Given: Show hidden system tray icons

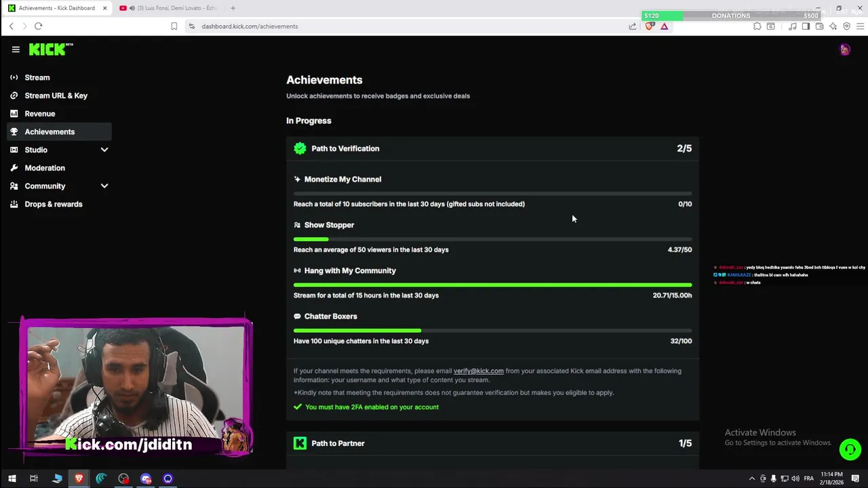Looking at the screenshot, I should tap(751, 479).
